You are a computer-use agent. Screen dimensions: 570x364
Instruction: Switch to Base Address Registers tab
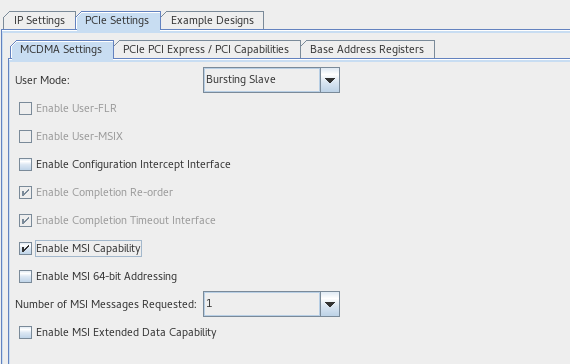click(367, 49)
